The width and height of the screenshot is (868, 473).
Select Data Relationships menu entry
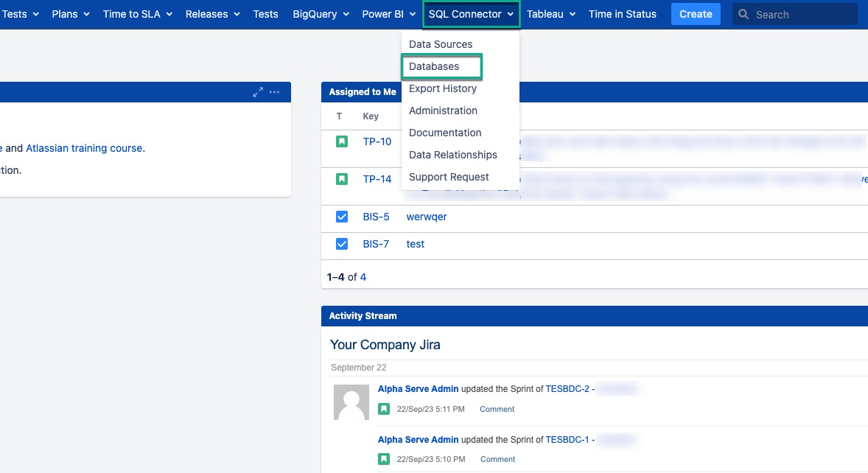click(x=452, y=155)
